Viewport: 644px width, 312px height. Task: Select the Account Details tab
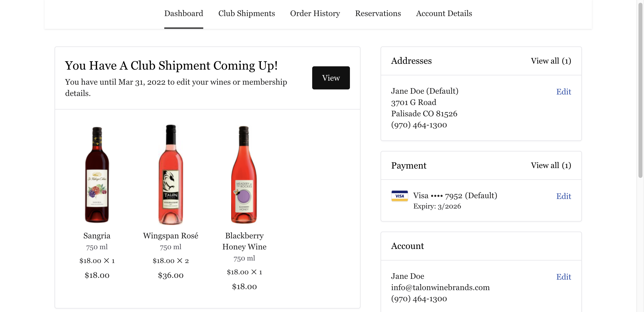(444, 13)
